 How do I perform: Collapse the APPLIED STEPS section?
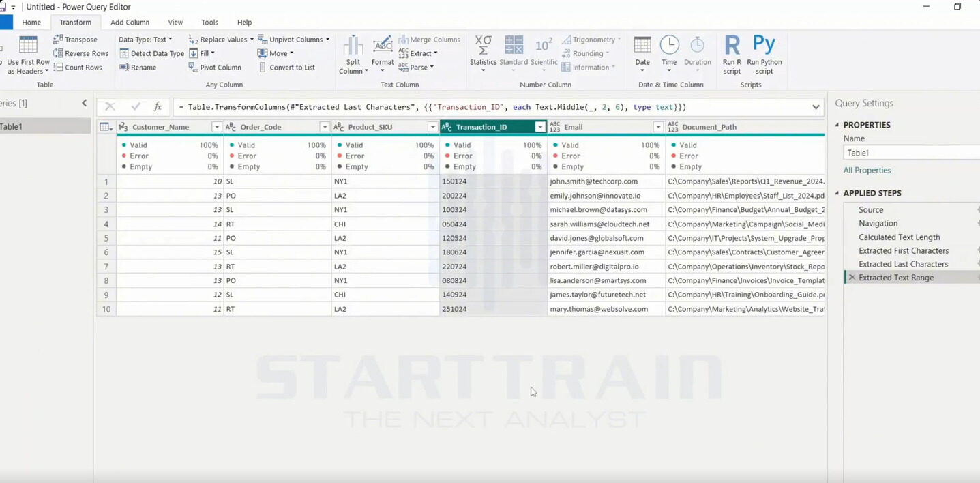pyautogui.click(x=837, y=193)
